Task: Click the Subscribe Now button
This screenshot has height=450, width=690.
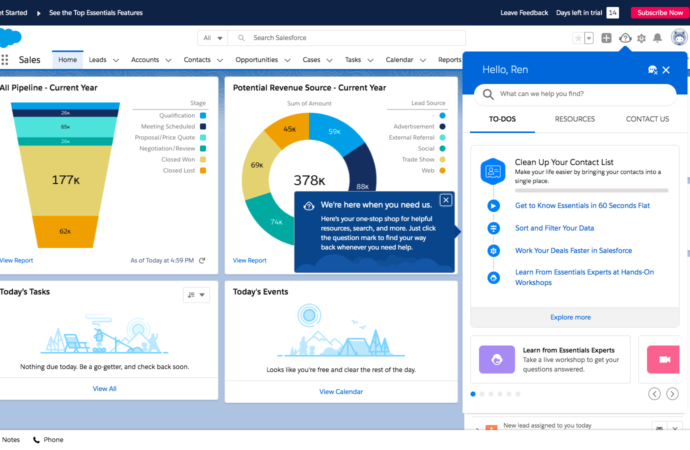Action: [x=660, y=13]
